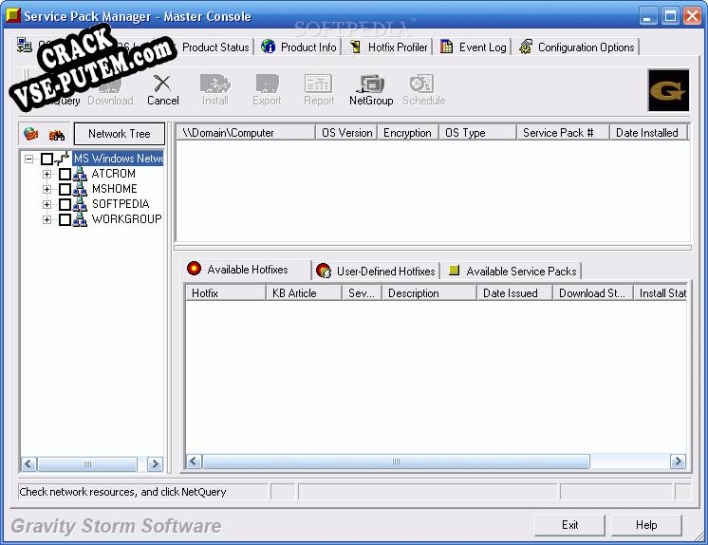Image resolution: width=708 pixels, height=545 pixels.
Task: Sort by the OS Version column
Action: pos(346,133)
